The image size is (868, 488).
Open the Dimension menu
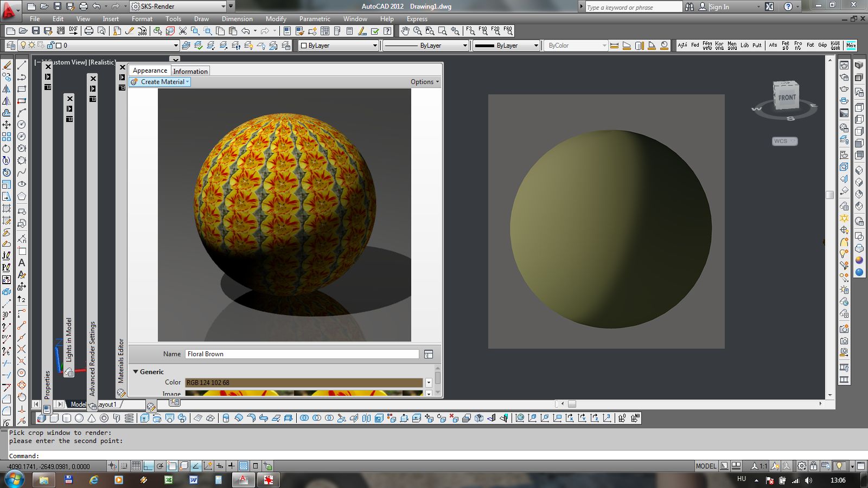click(x=237, y=18)
